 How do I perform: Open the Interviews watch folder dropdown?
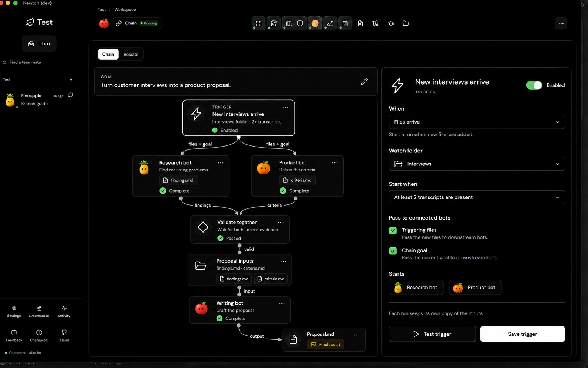click(x=477, y=164)
